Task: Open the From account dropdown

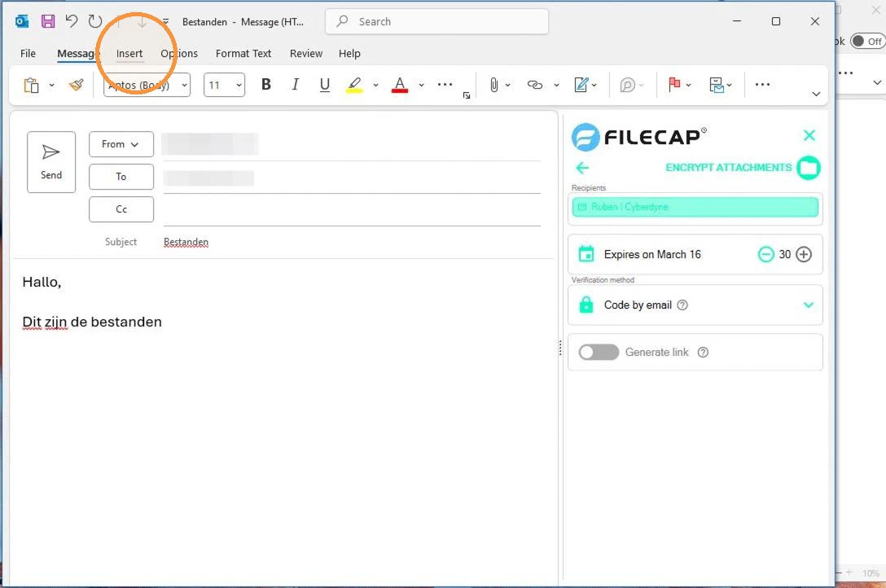Action: click(121, 144)
